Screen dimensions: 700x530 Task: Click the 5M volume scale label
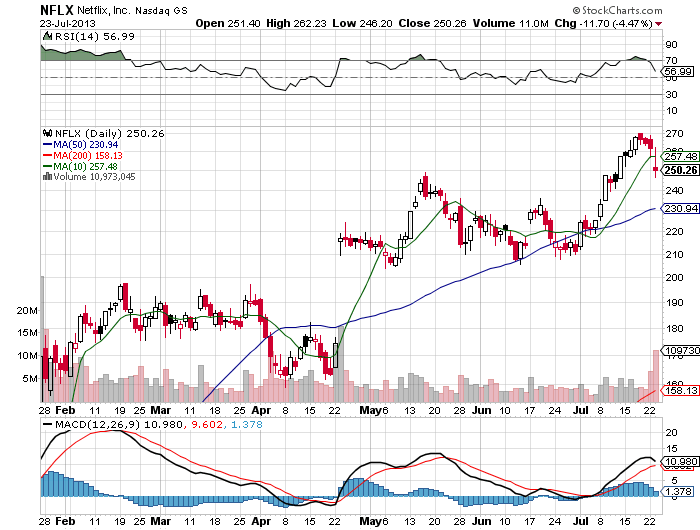(x=30, y=379)
